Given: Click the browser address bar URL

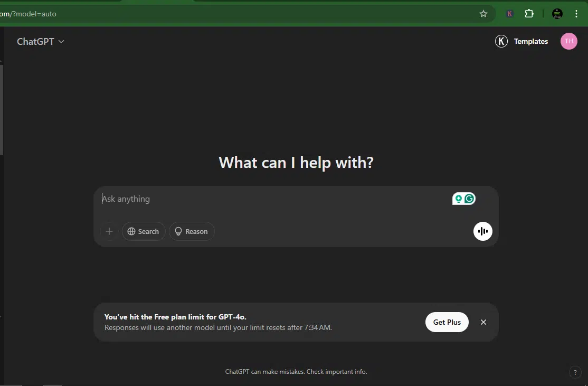Looking at the screenshot, I should pyautogui.click(x=28, y=14).
